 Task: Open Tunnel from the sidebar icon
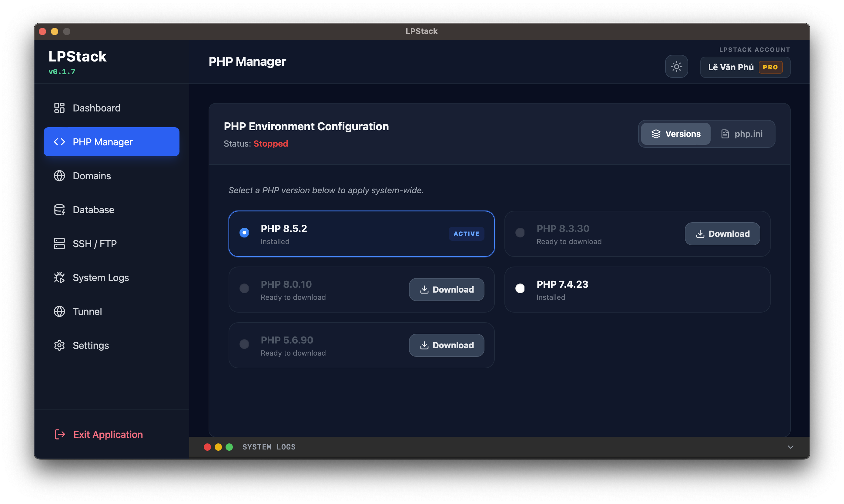click(x=59, y=311)
